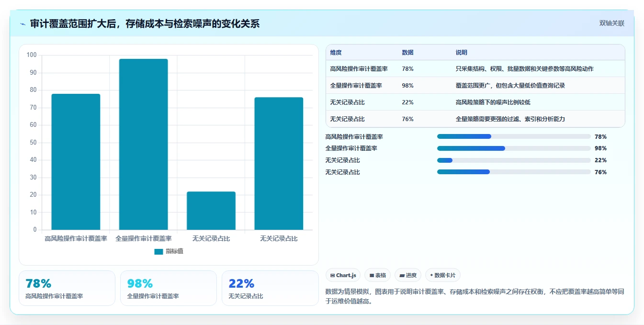Click the x-axis label 高风险操作审计覆盖率
This screenshot has height=325, width=644.
[76, 238]
